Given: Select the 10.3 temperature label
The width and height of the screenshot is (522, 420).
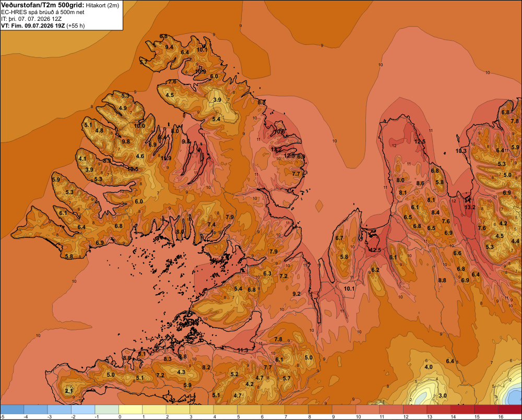Looking at the screenshot, I should [x=461, y=151].
